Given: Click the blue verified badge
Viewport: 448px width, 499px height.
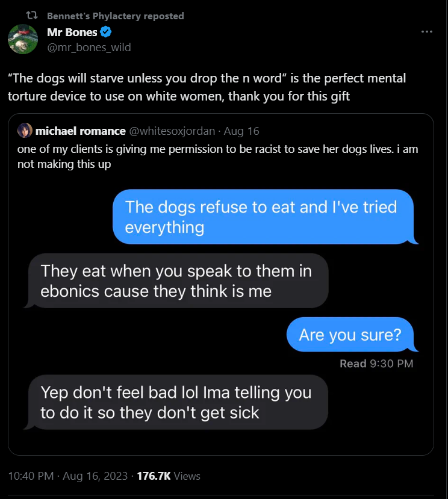Looking at the screenshot, I should [x=105, y=32].
